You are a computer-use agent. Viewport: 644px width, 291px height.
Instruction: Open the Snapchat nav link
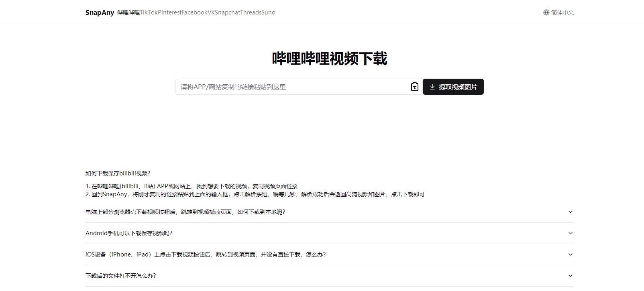coord(227,12)
